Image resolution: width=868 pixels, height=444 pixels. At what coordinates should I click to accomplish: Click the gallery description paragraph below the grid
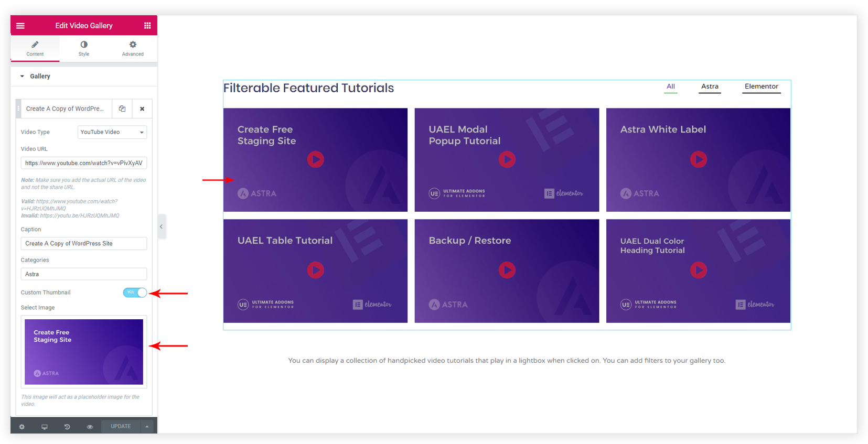point(507,361)
